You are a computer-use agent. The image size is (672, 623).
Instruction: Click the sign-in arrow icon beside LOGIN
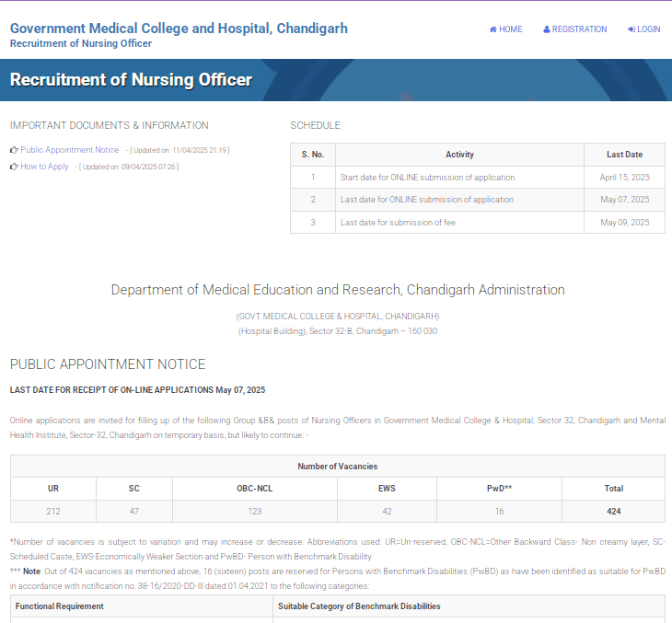point(631,29)
